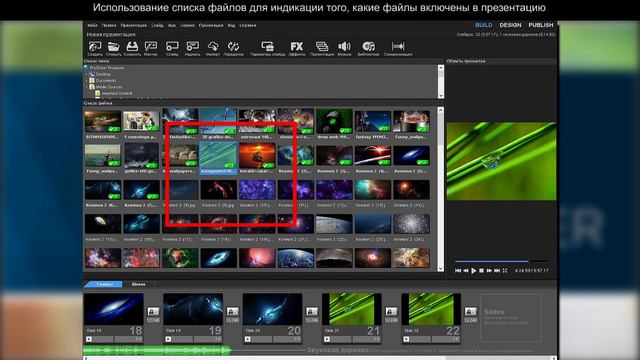
Task: Click the Создать (New) toolbar icon
Action: (x=95, y=48)
